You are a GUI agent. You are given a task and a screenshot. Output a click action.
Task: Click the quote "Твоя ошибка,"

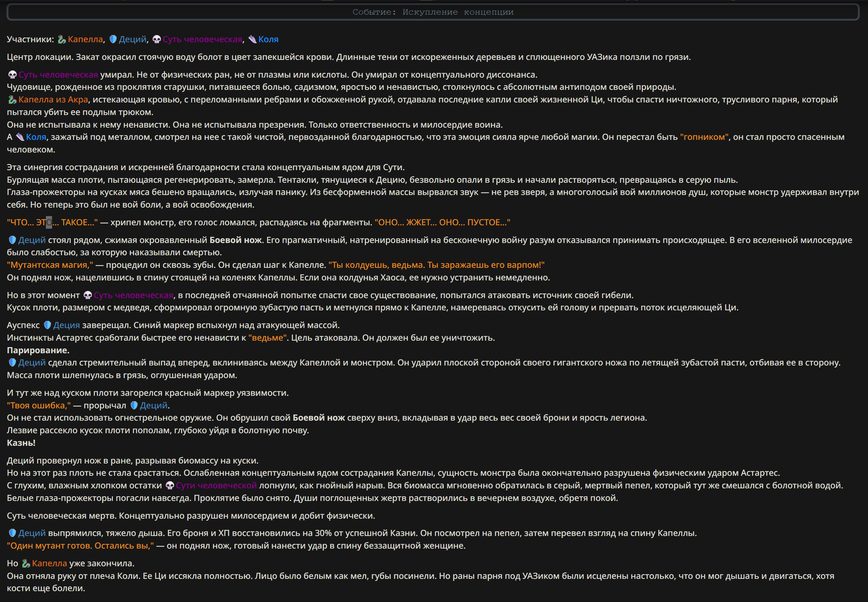pyautogui.click(x=38, y=405)
